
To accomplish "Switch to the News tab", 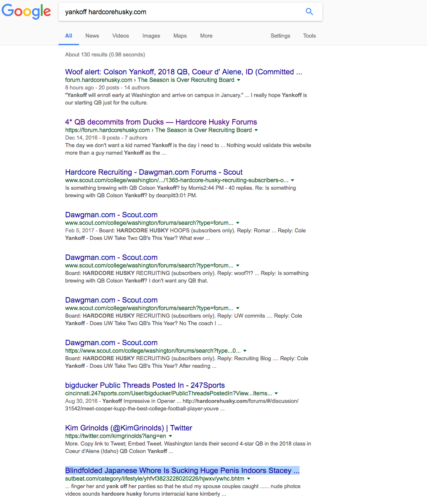I will [92, 36].
